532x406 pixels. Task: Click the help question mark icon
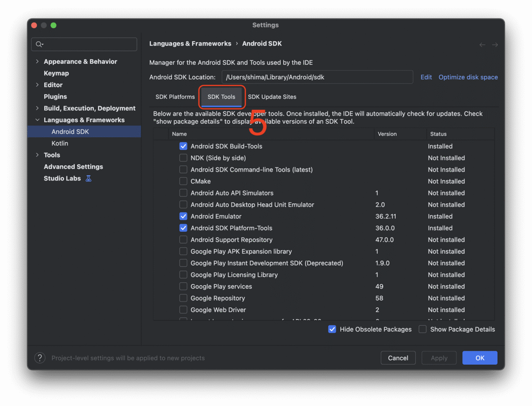(x=39, y=358)
